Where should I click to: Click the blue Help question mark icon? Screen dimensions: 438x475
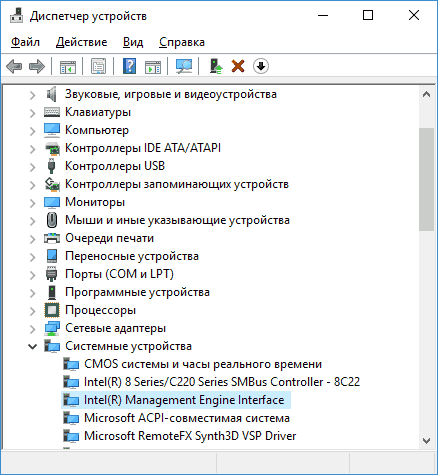129,66
